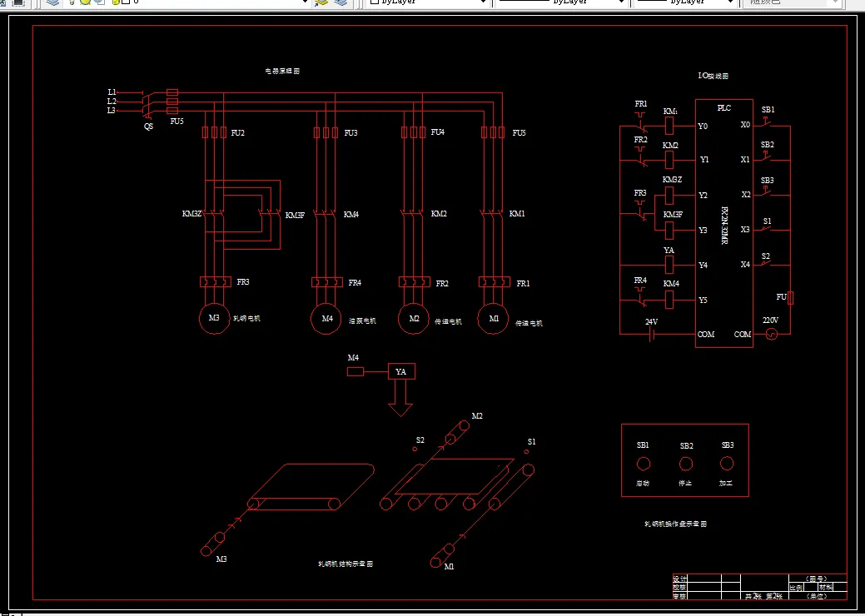Click the Y0 output terminal label
The height and width of the screenshot is (616, 865).
[x=703, y=127]
